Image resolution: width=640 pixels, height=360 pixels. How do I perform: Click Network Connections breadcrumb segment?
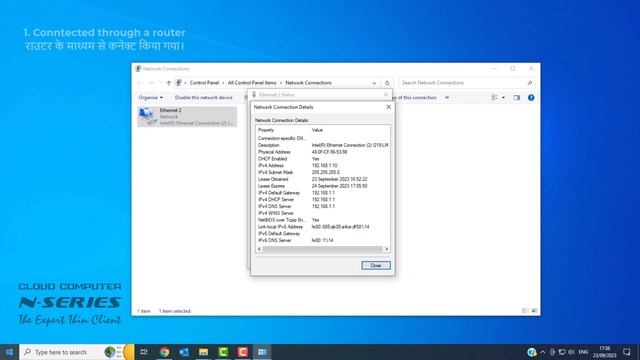tap(308, 83)
